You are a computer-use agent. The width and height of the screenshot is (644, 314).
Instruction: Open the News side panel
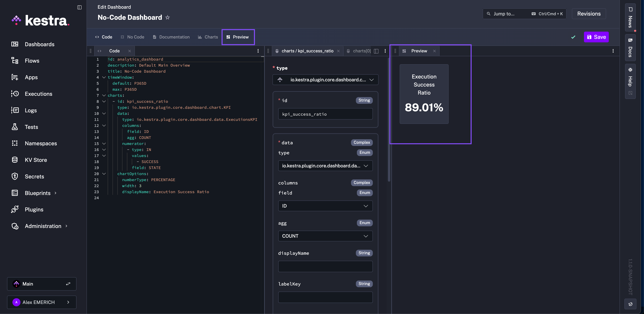click(630, 17)
